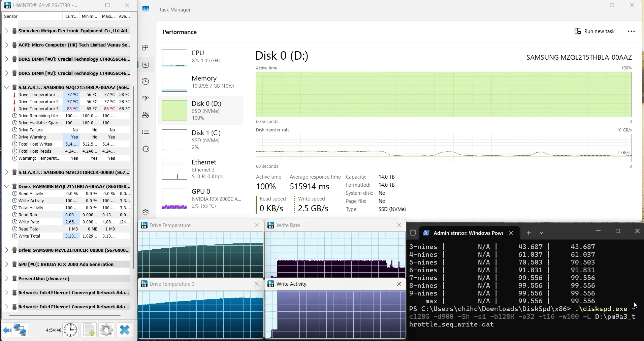
Task: Expand Shenzhen Meigao Electronic Equipment sensor group
Action: tap(6, 31)
